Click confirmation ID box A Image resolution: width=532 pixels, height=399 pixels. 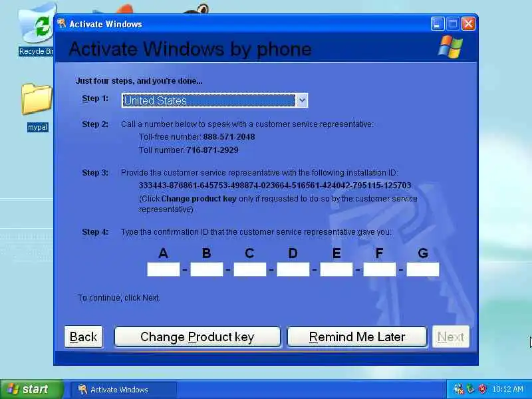pos(164,269)
